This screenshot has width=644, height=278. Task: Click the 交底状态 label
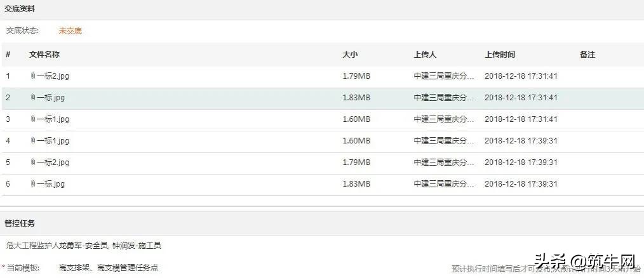(23, 31)
